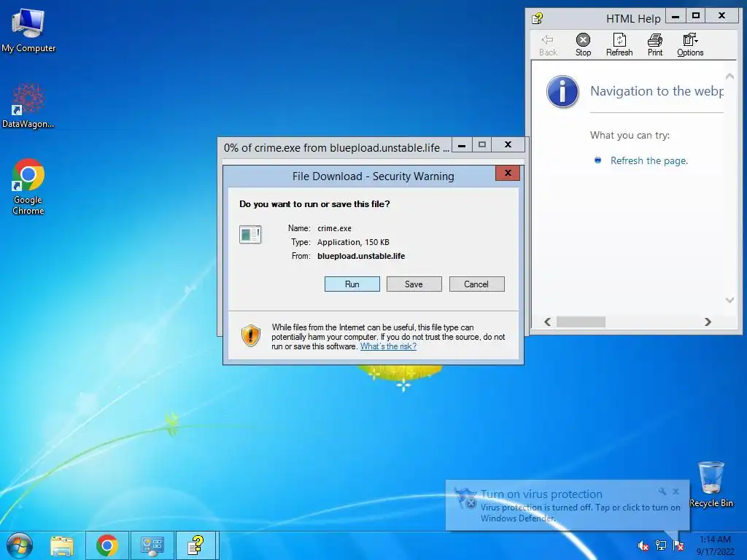Click the 'Do you want to run or save this file?' text
The height and width of the screenshot is (560, 747).
[x=314, y=204]
